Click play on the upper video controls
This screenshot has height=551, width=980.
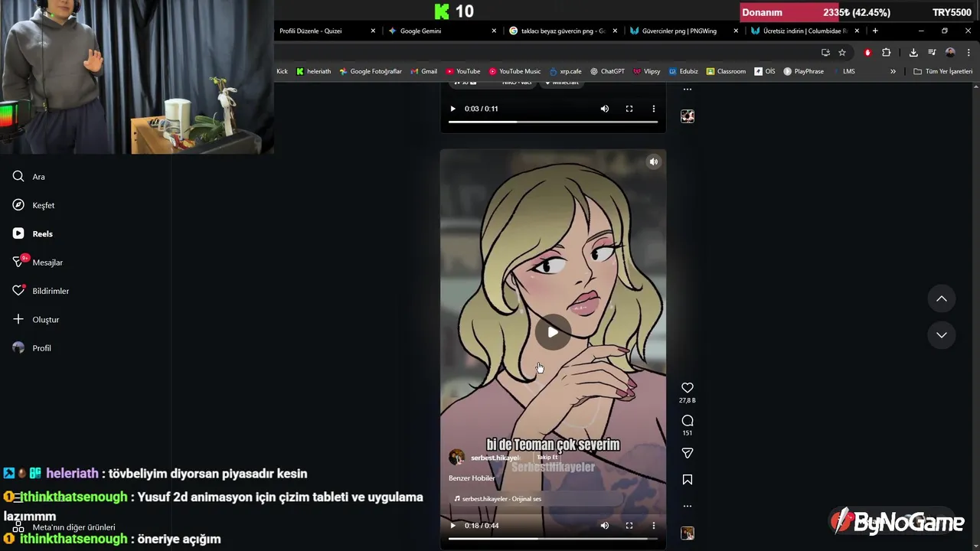pos(452,109)
